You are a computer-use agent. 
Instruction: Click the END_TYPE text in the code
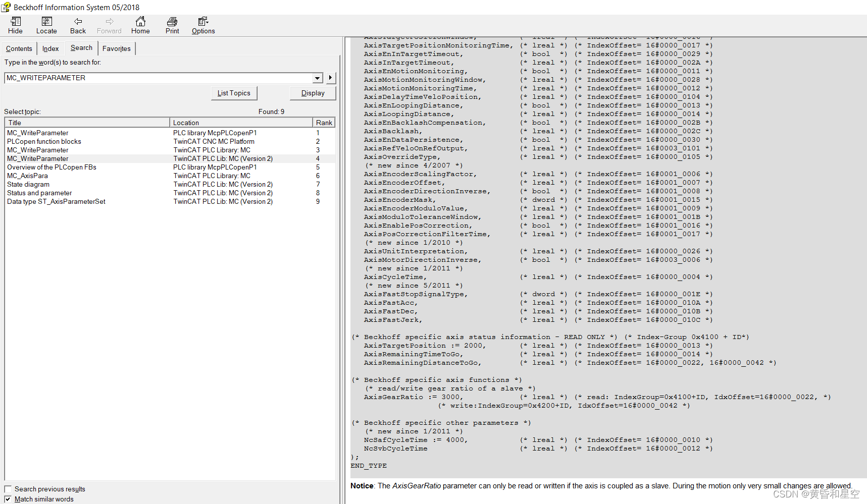[x=369, y=466]
